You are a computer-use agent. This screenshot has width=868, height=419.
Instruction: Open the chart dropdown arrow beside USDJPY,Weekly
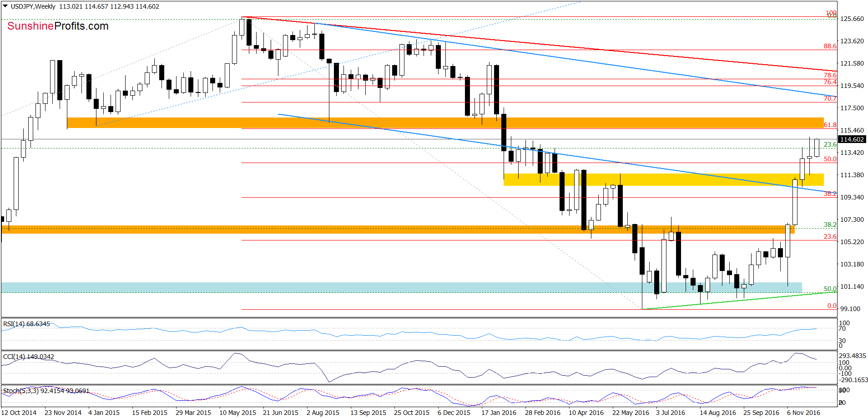tap(5, 6)
